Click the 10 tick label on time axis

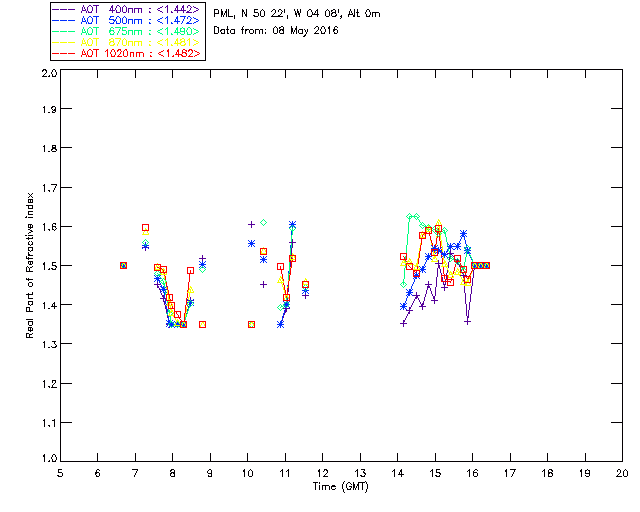click(x=247, y=473)
